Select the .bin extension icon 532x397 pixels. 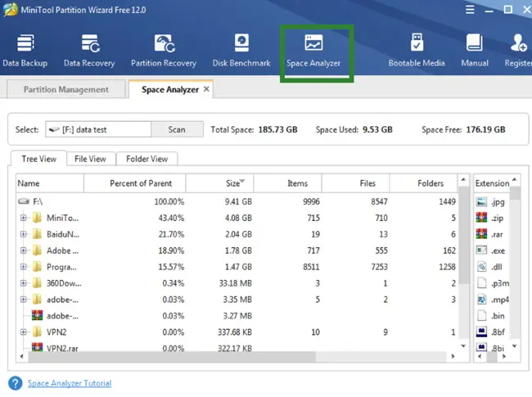pos(481,316)
